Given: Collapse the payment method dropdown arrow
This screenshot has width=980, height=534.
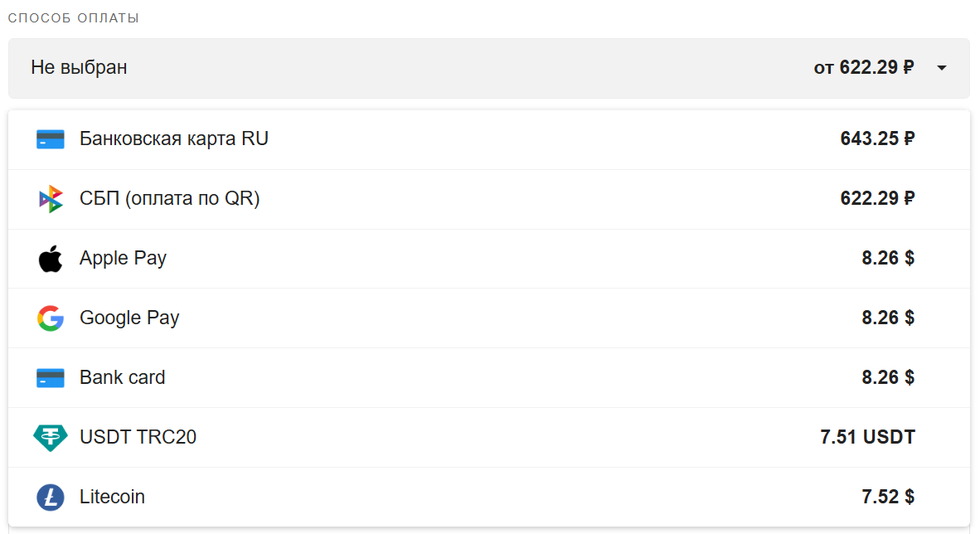Looking at the screenshot, I should click(x=941, y=67).
